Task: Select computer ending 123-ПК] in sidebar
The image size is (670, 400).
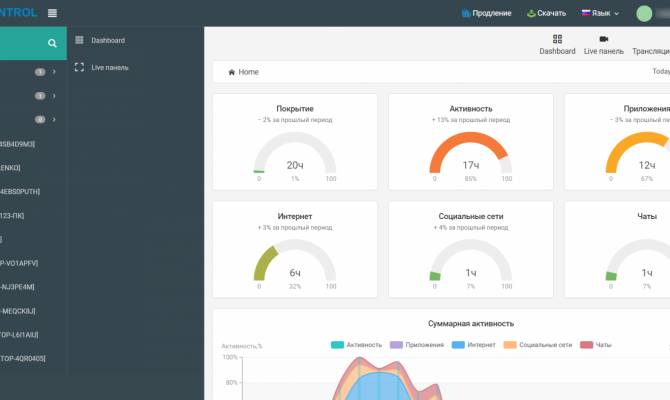Action: (12, 215)
